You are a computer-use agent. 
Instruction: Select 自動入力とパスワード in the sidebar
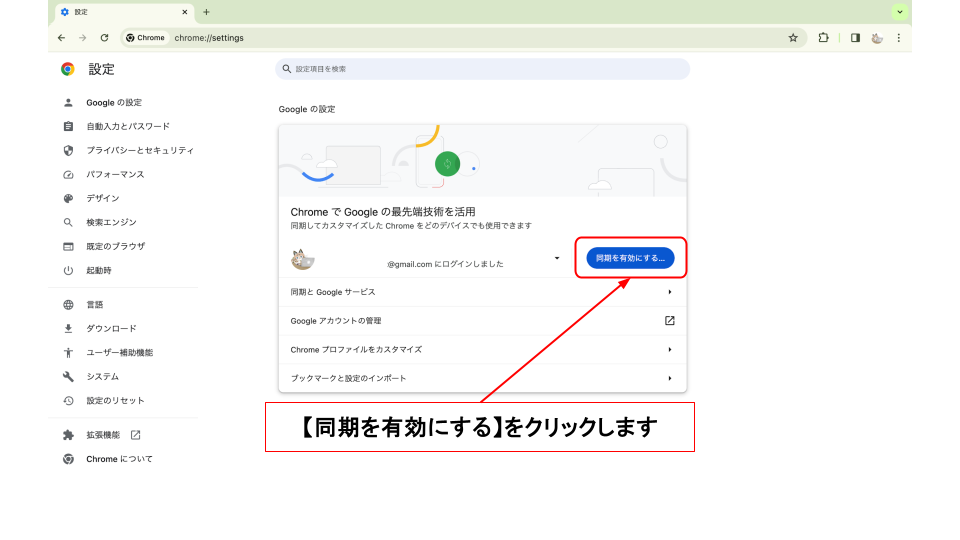pos(127,126)
